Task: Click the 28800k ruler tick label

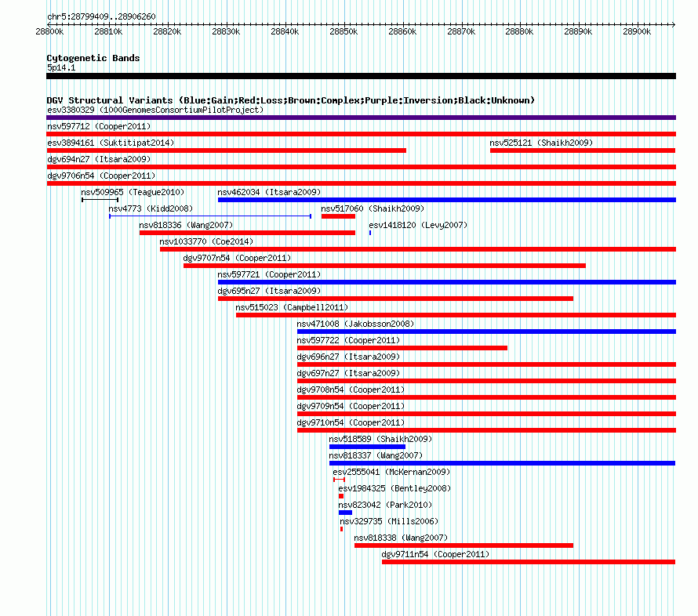Action: [x=50, y=31]
